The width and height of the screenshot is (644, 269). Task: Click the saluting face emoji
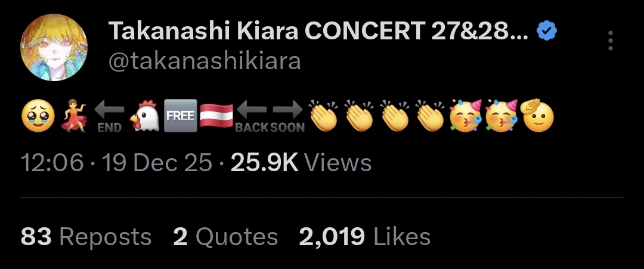coord(537,115)
